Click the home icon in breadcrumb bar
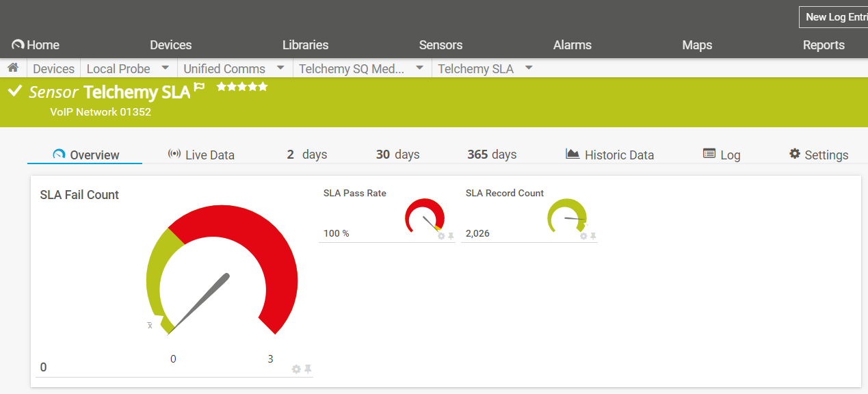 [12, 68]
